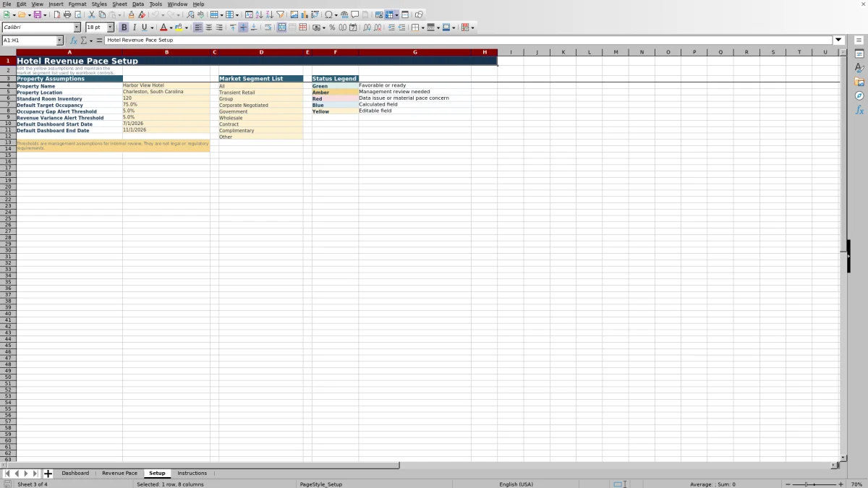Cut the selection with the scissors icon
The height and width of the screenshot is (488, 868).
pos(92,14)
